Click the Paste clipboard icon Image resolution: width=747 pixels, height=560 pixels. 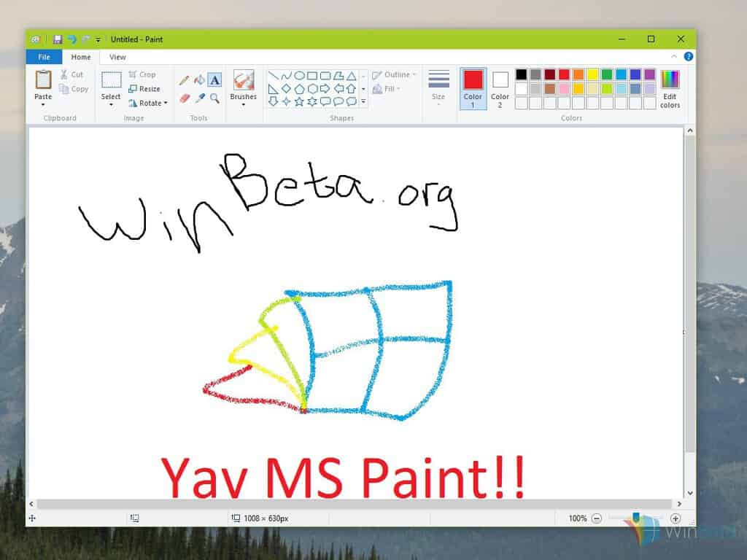pyautogui.click(x=43, y=79)
